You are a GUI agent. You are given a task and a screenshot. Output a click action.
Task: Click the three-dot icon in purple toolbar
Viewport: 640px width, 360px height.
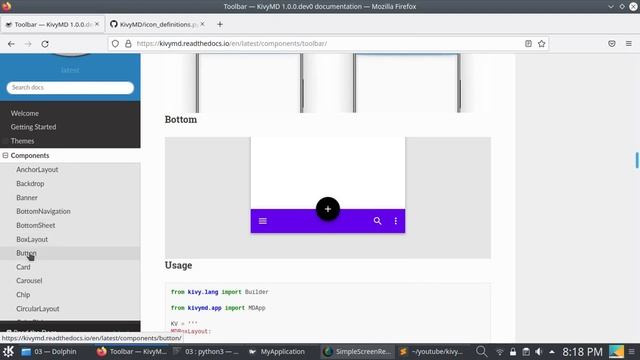click(396, 221)
